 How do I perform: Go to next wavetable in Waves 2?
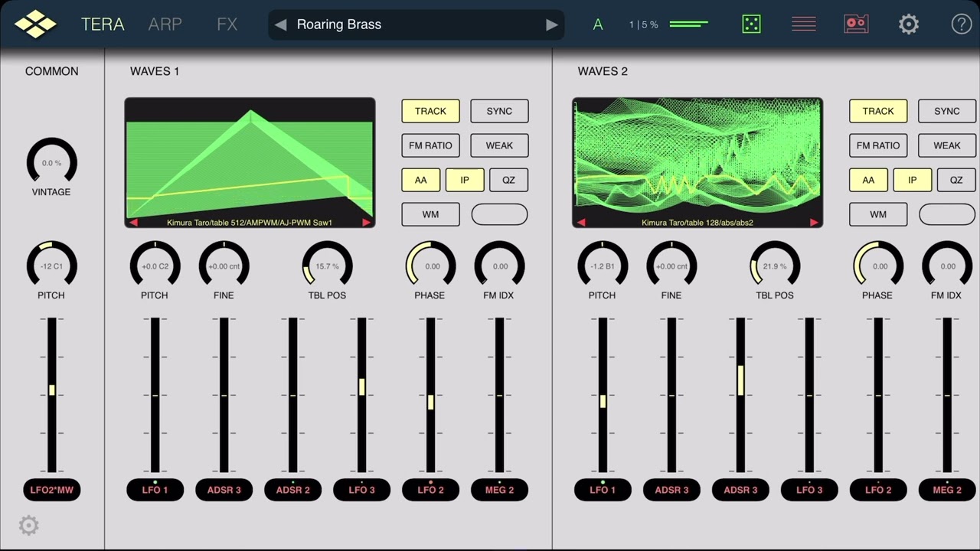click(814, 223)
